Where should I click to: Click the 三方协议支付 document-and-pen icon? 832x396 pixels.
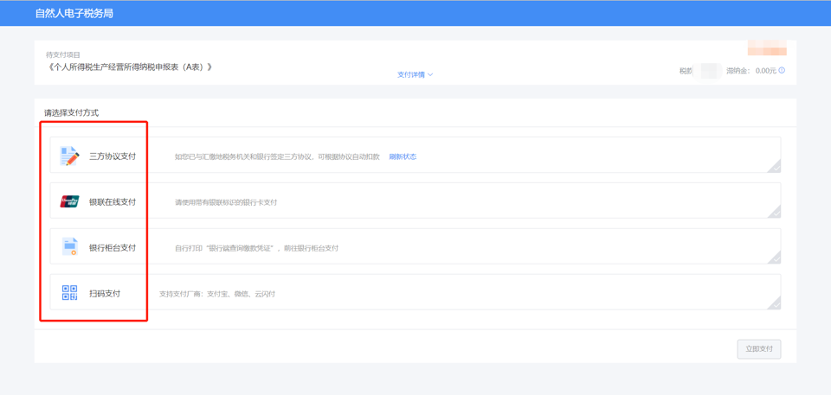[70, 156]
